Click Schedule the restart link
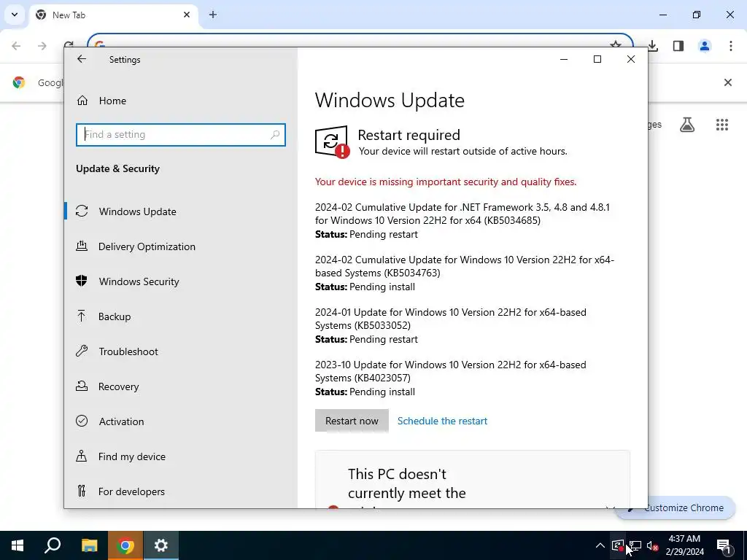 coord(442,421)
